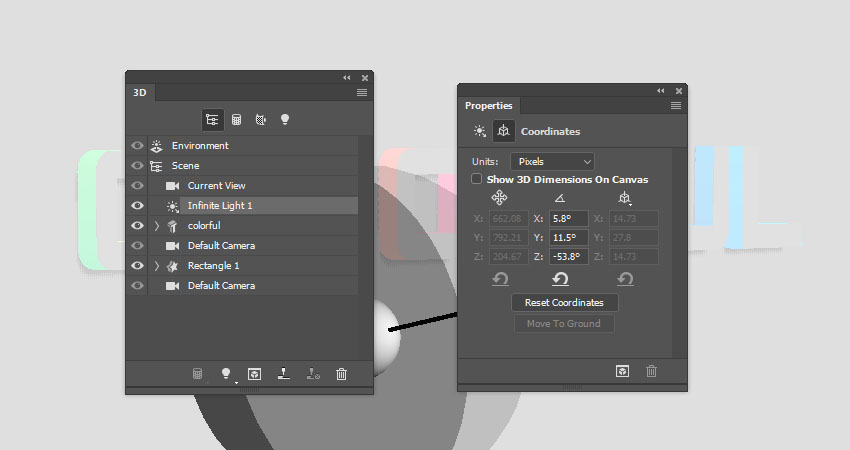Click the render icon in 3D panel footer
The image size is (850, 450).
click(254, 374)
